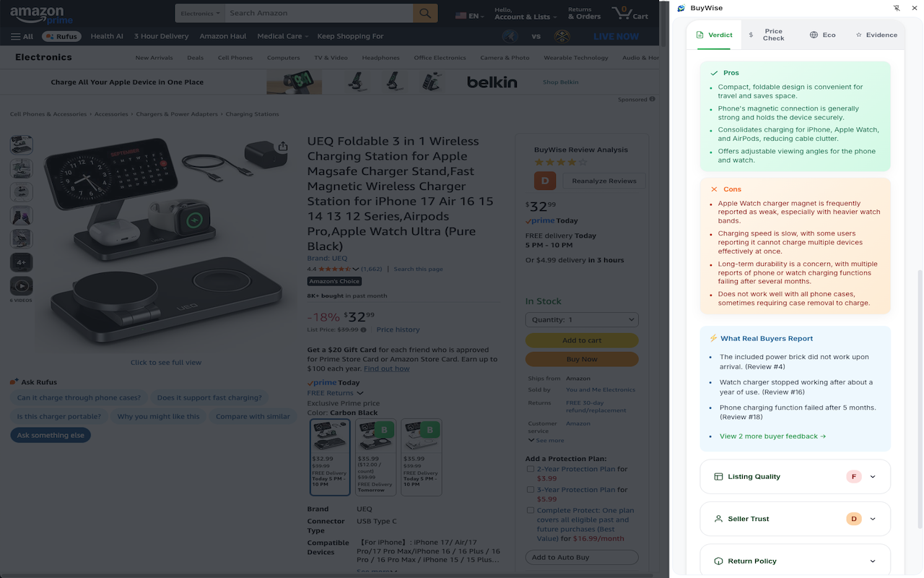The image size is (924, 578).
Task: Switch to the Eco tab
Action: [823, 35]
